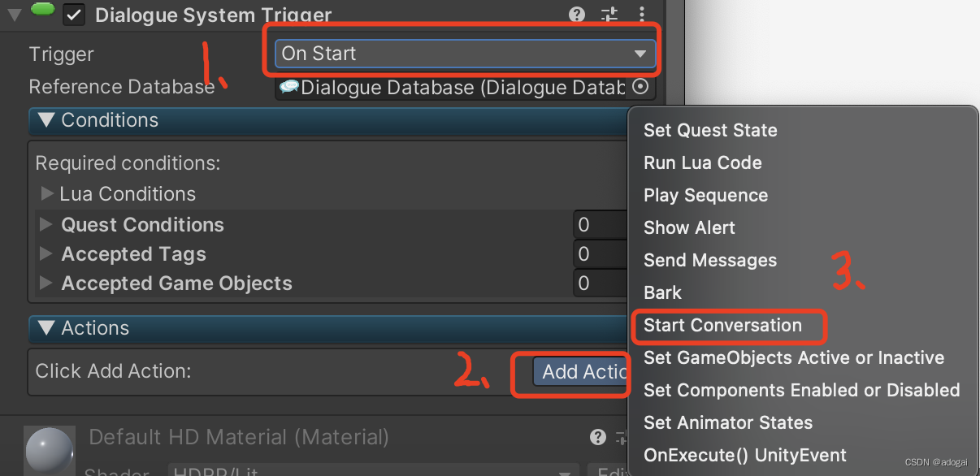Click the help icon for Default HD Material
Screen dimensions: 980x476
[x=598, y=437]
